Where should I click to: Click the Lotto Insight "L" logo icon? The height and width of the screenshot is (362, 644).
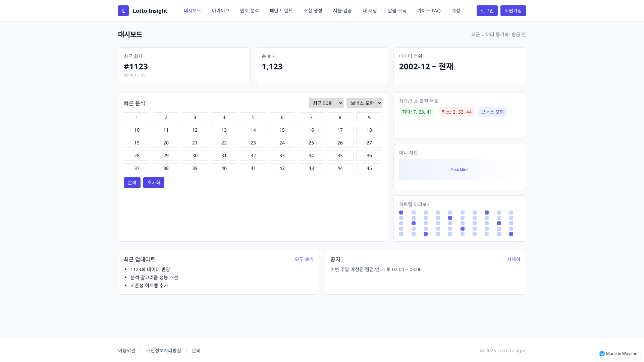click(123, 11)
